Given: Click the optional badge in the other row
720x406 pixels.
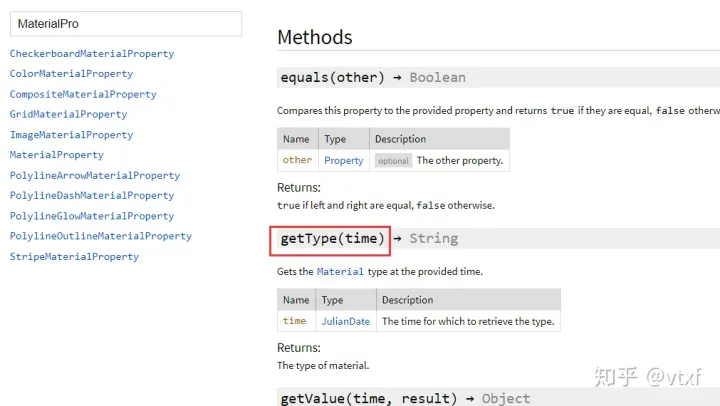Looking at the screenshot, I should coord(393,160).
